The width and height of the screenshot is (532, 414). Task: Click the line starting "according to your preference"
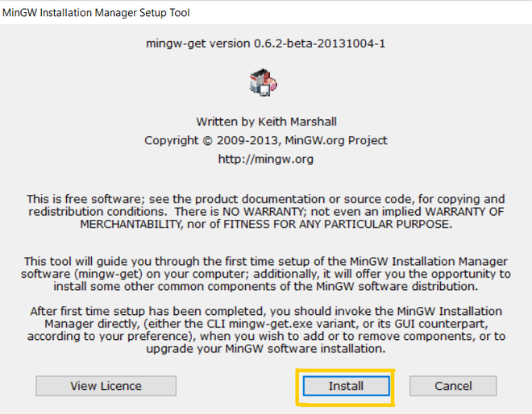pos(265,335)
